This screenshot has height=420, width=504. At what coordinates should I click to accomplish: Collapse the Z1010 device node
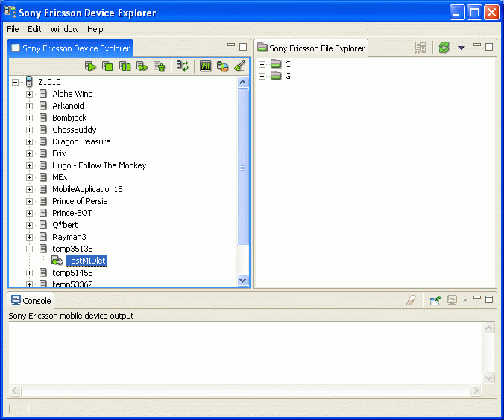click(x=15, y=82)
